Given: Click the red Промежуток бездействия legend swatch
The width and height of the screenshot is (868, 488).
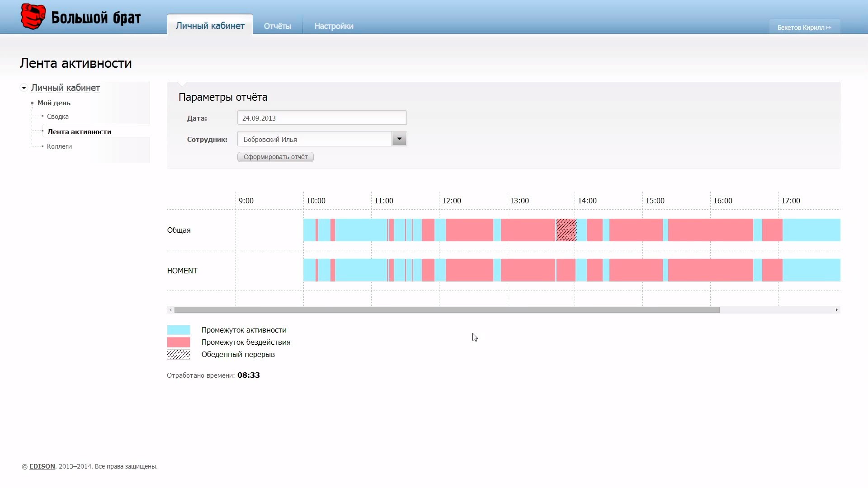Looking at the screenshot, I should pos(179,342).
